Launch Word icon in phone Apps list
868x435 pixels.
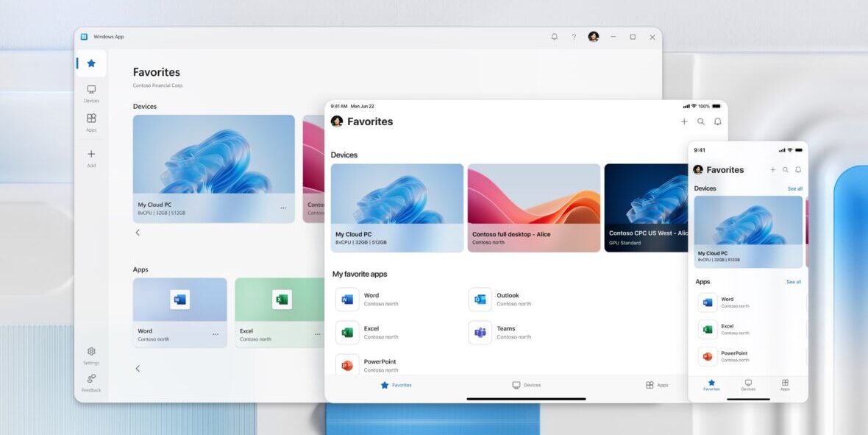(708, 303)
